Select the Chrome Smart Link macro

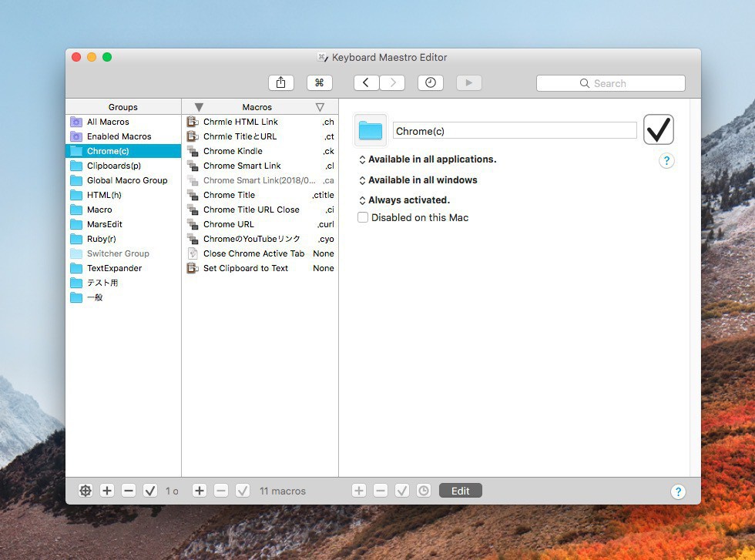[242, 166]
